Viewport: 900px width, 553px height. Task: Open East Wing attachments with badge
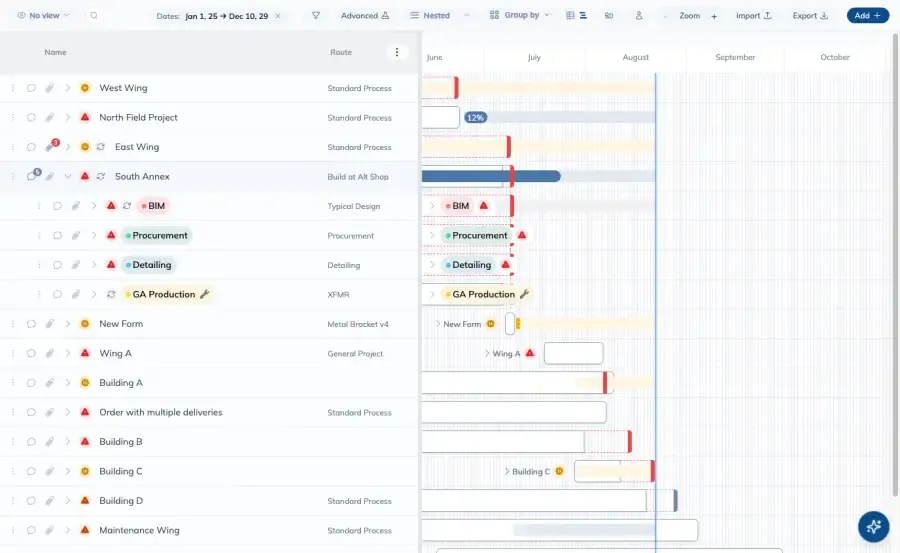[x=52, y=146]
